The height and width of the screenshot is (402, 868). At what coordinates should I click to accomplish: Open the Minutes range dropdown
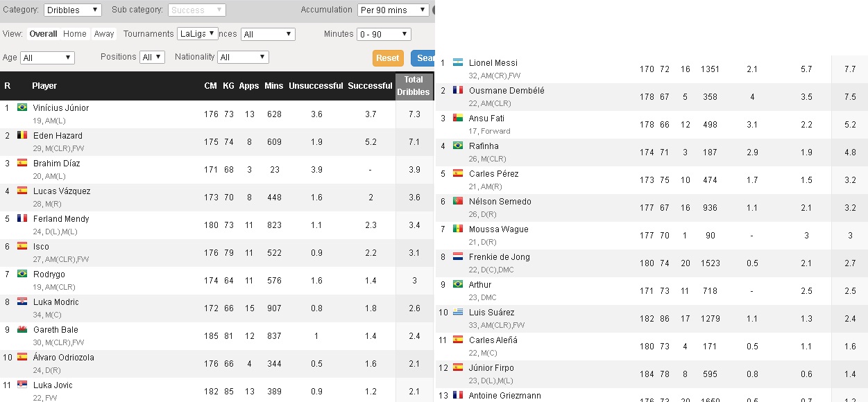(x=384, y=34)
